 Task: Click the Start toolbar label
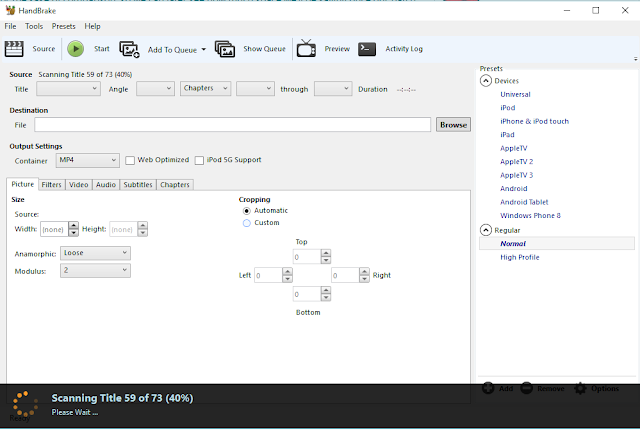point(102,49)
